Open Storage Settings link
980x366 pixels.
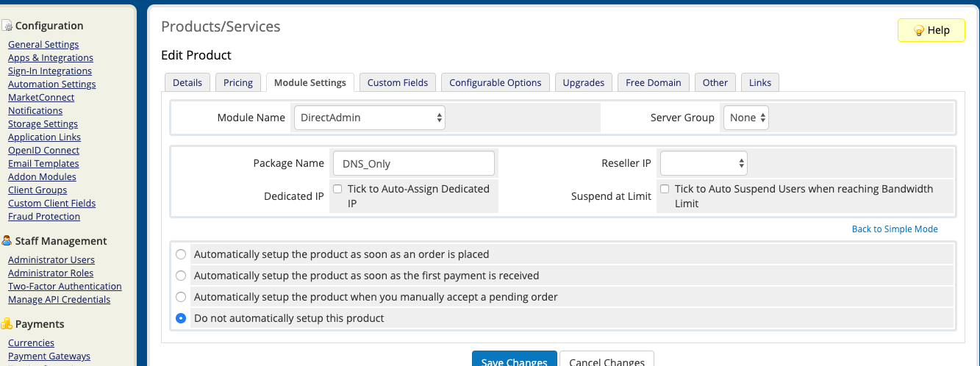tap(43, 124)
